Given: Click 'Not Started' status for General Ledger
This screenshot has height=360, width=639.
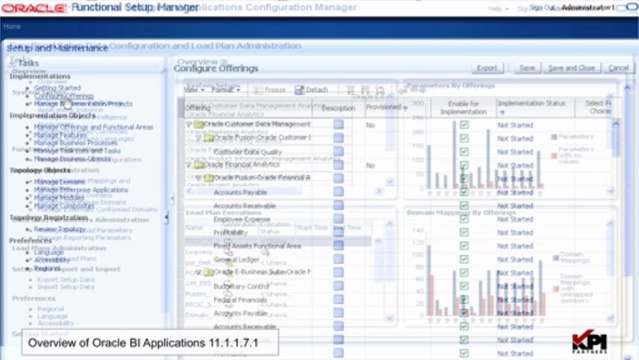Looking at the screenshot, I should click(x=515, y=259).
